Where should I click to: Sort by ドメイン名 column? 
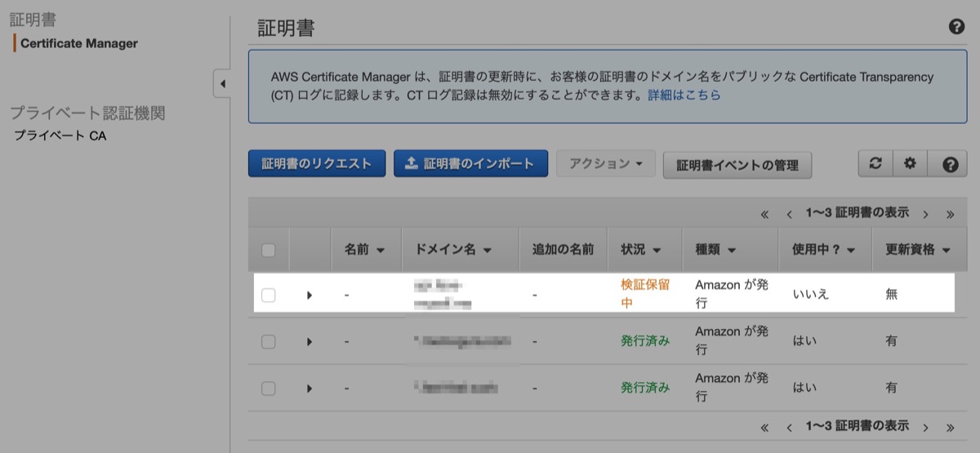453,250
